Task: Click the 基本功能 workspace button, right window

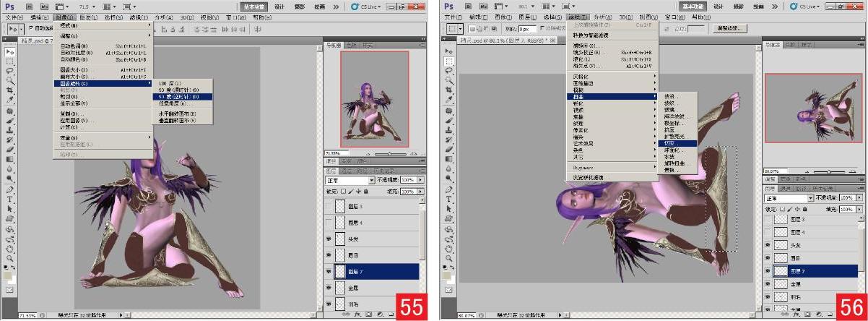Action: coord(694,6)
